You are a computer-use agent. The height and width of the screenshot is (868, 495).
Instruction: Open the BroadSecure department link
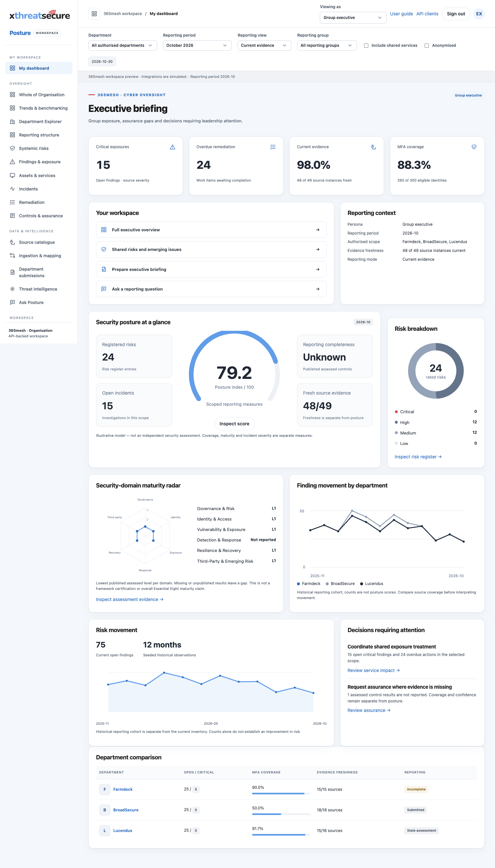126,810
